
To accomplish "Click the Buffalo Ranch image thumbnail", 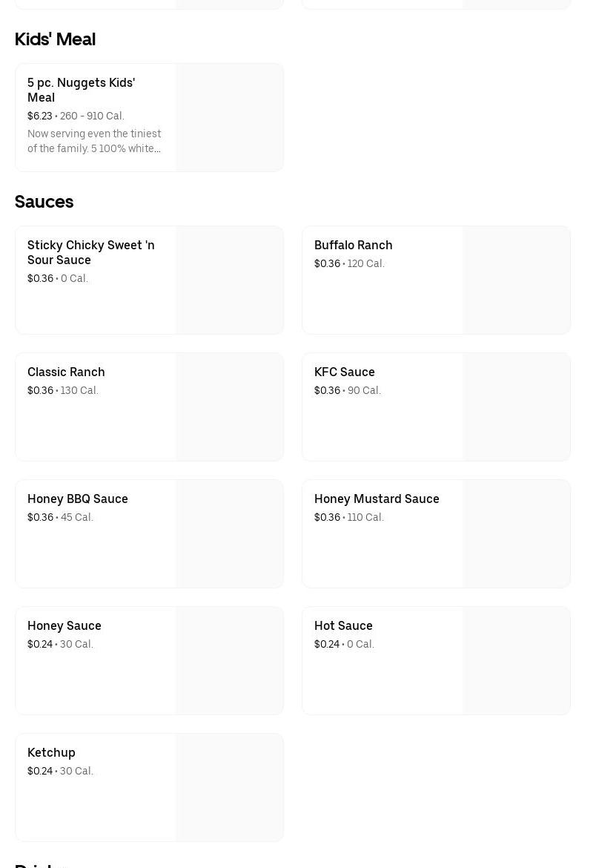I will coord(516,280).
